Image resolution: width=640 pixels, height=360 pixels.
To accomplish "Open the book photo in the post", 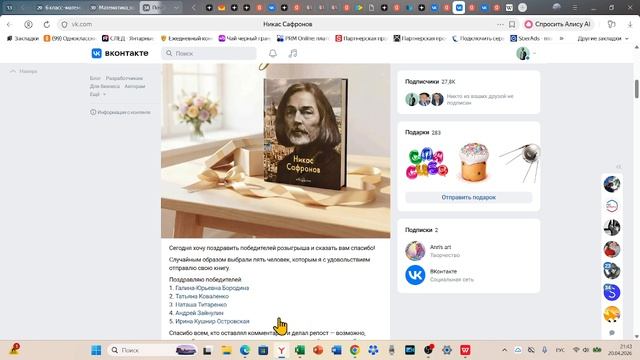I will (x=276, y=151).
